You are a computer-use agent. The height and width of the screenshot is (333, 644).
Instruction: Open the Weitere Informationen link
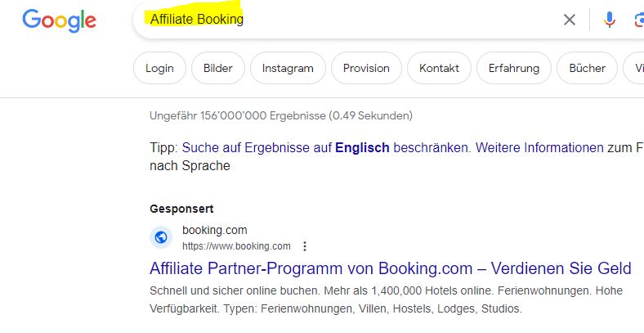click(539, 147)
